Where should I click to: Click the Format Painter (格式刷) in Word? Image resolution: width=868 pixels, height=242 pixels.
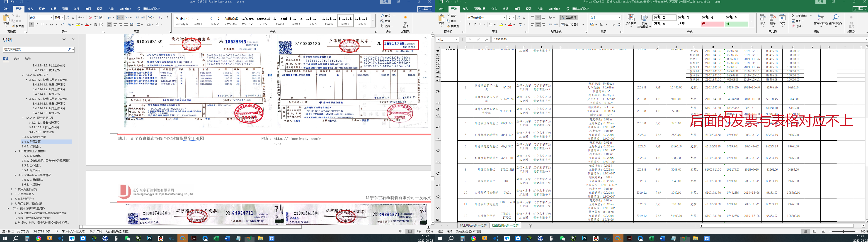[x=18, y=26]
